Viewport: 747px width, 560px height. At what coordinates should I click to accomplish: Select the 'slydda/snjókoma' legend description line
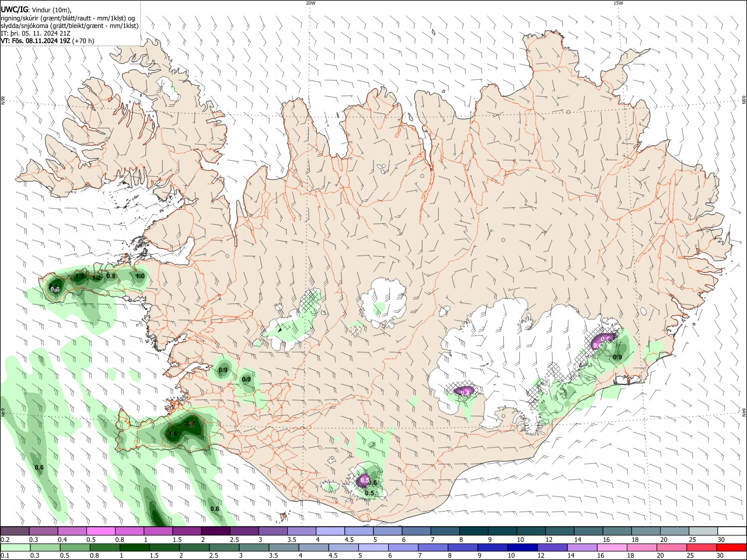tap(69, 26)
